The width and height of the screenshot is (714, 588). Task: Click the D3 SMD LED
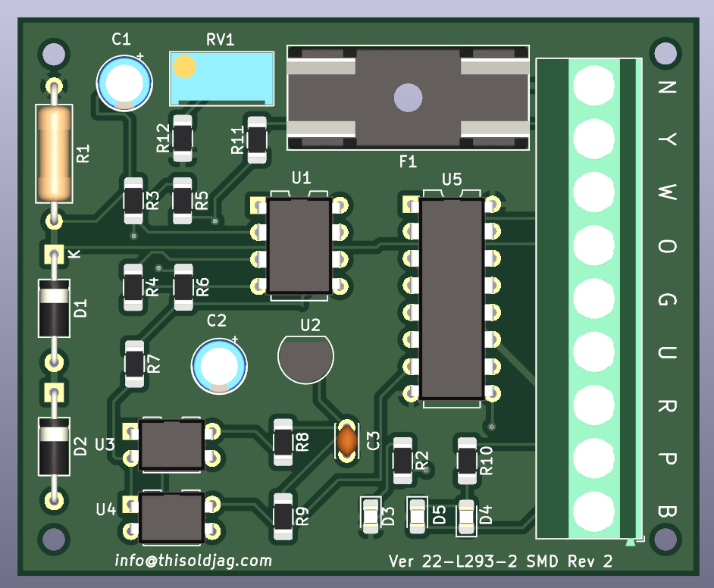pos(371,516)
